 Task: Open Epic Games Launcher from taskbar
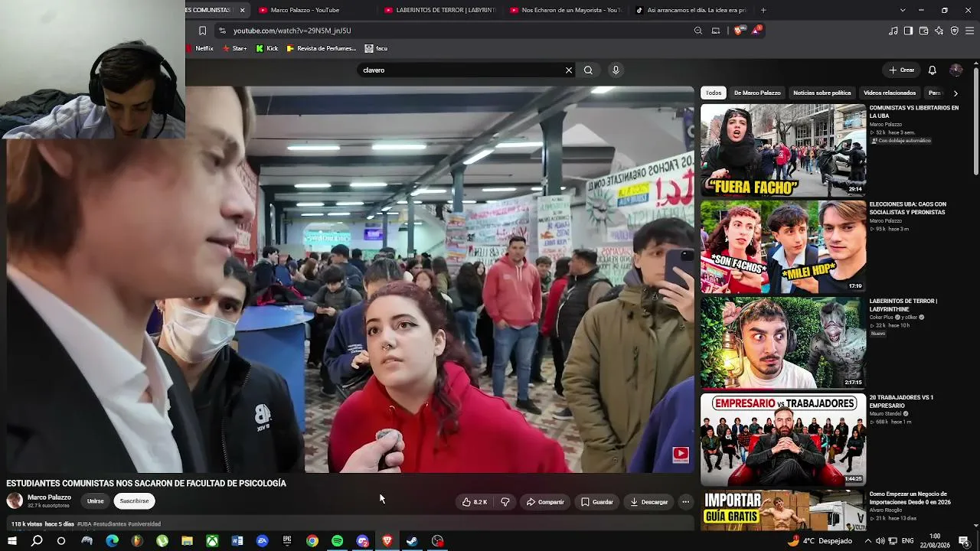coord(287,541)
